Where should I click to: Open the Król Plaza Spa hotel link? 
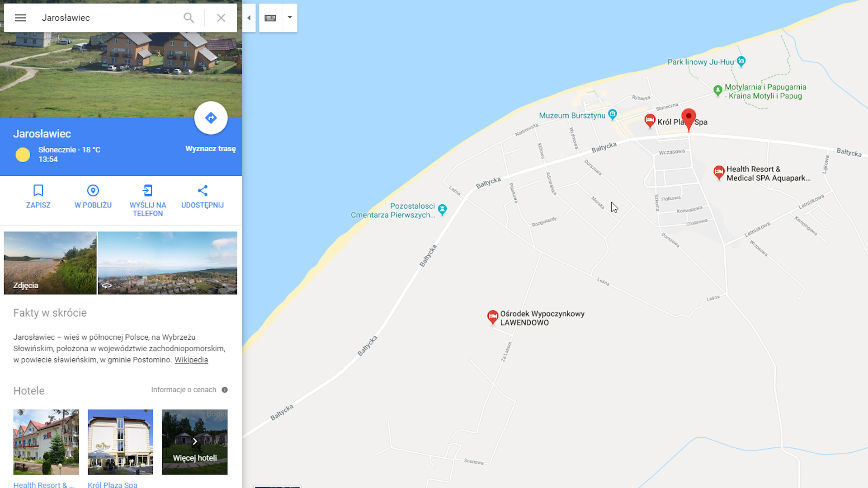pyautogui.click(x=113, y=484)
